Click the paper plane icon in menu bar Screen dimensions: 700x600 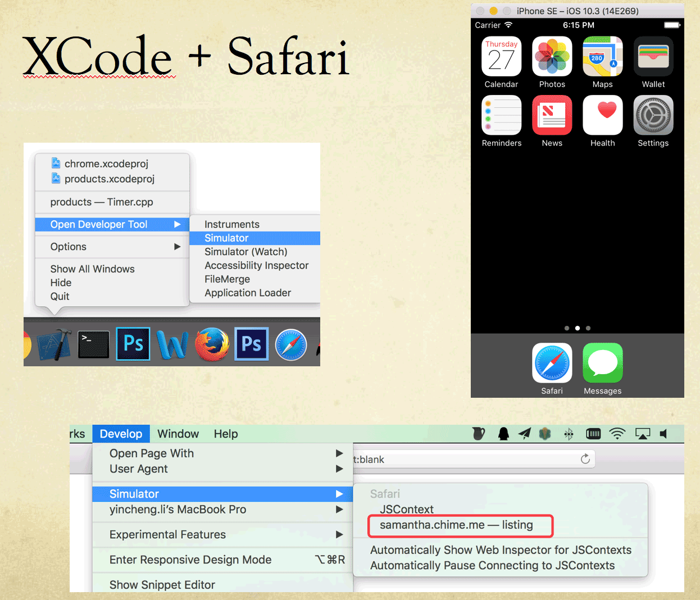(525, 433)
